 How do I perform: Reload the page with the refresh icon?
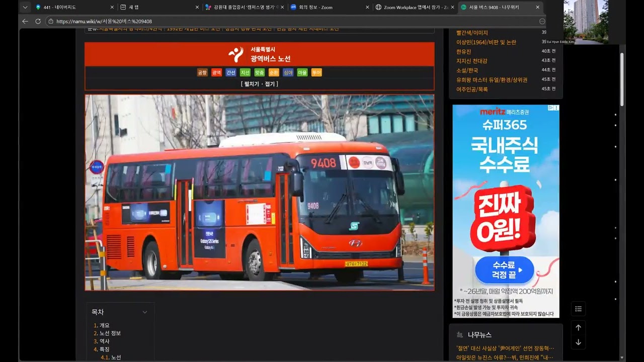(x=38, y=21)
